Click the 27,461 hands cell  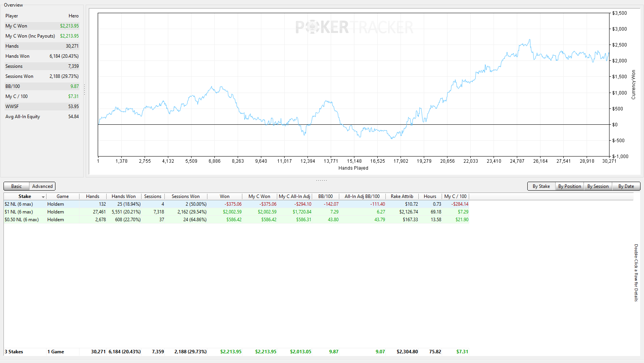tap(99, 212)
